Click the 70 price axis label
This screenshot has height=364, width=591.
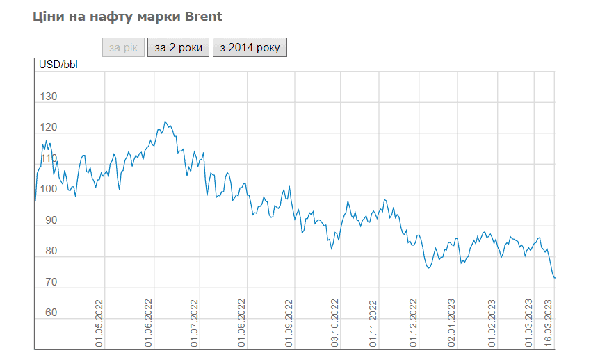[x=51, y=282]
